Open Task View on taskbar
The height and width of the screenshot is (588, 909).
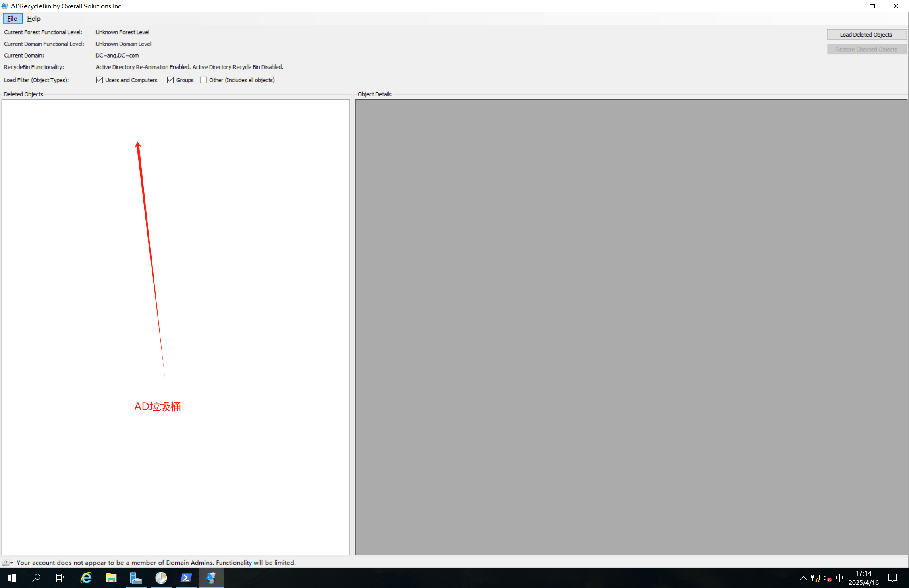point(60,578)
